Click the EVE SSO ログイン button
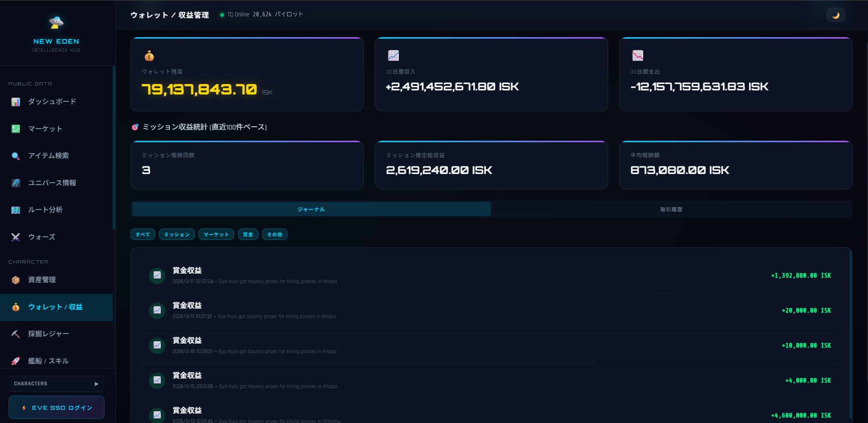The height and width of the screenshot is (423, 868). click(56, 408)
